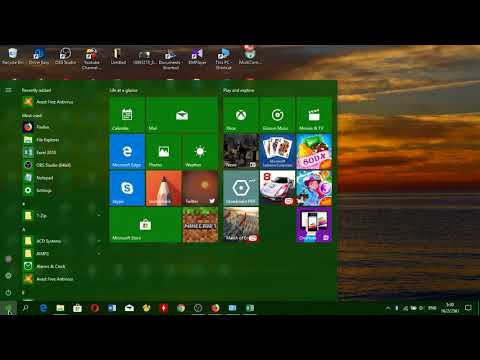The image size is (480, 360).
Task: Open File Explorer from the taskbar
Action: coord(60,308)
